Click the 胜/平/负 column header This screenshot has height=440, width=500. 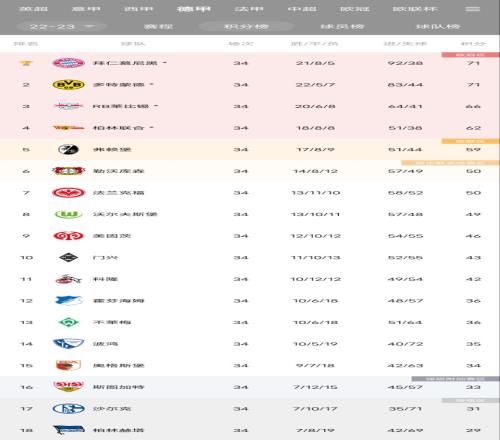[315, 44]
